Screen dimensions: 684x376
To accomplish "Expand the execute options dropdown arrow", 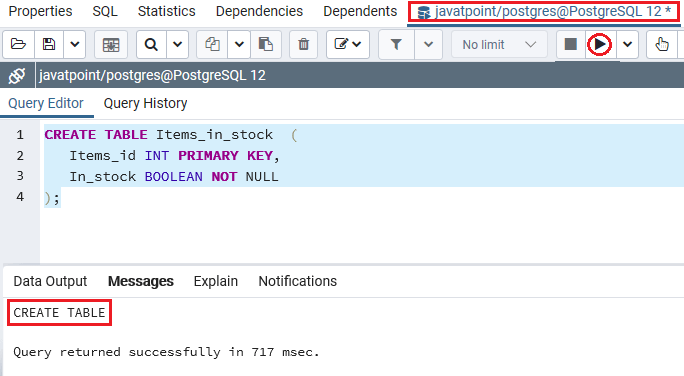I will tap(627, 44).
